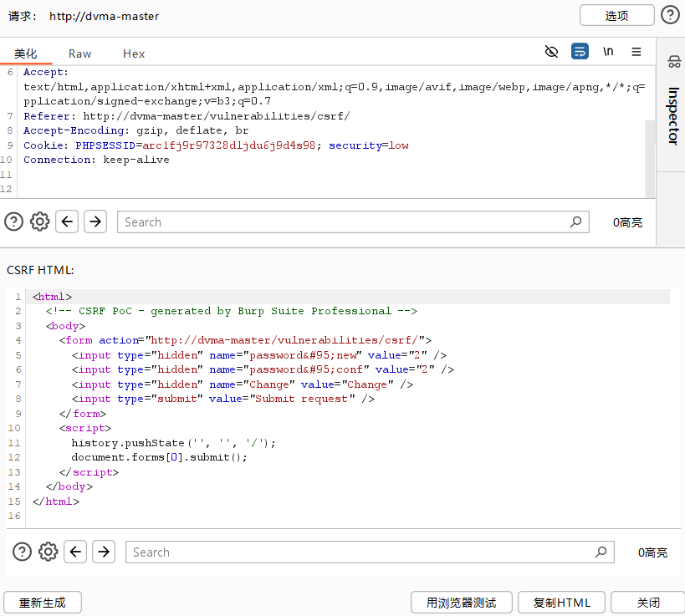The height and width of the screenshot is (616, 685).
Task: Click the Inspector sidebar icon above the label
Action: click(673, 62)
